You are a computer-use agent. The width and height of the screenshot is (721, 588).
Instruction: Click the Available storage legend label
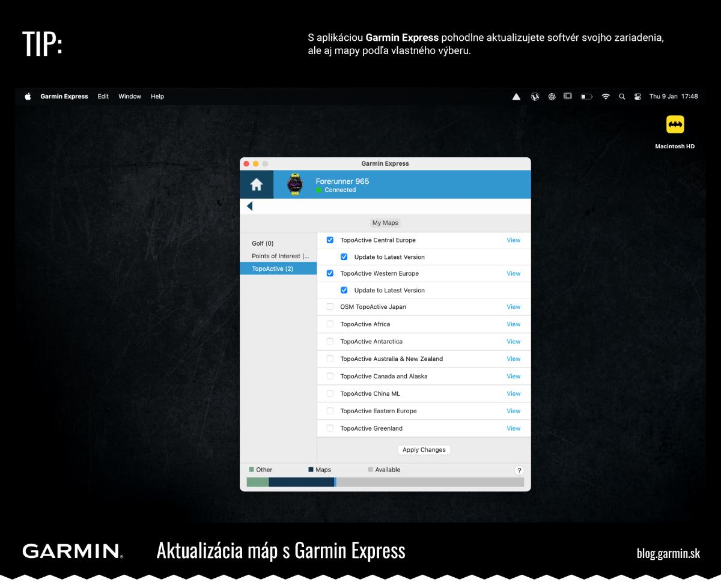(388, 470)
